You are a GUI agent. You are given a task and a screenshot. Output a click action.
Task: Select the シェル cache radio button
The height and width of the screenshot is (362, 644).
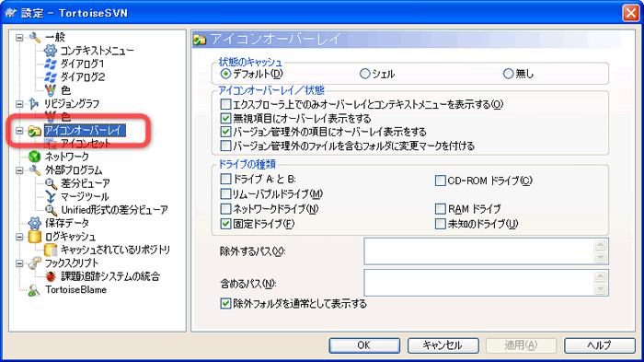point(364,74)
